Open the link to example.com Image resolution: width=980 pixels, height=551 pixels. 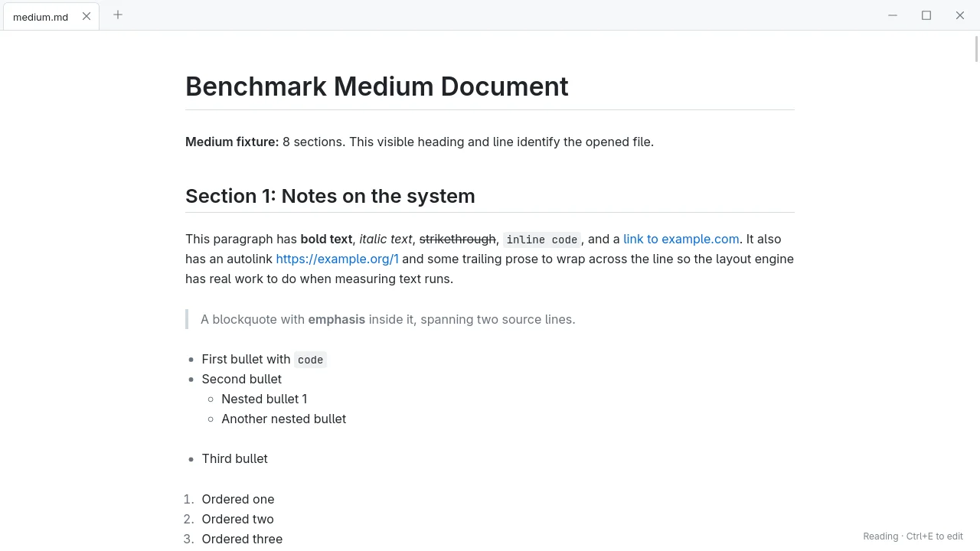pos(681,239)
